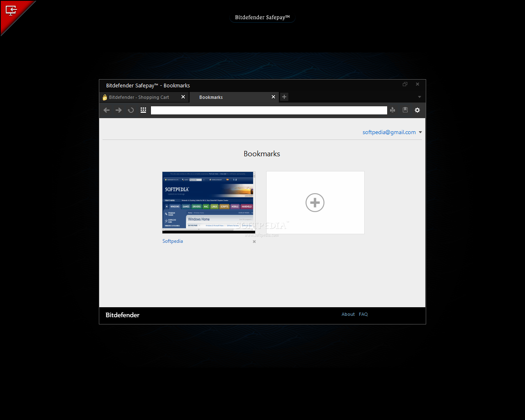Open the FAQ link in footer

[x=363, y=314]
